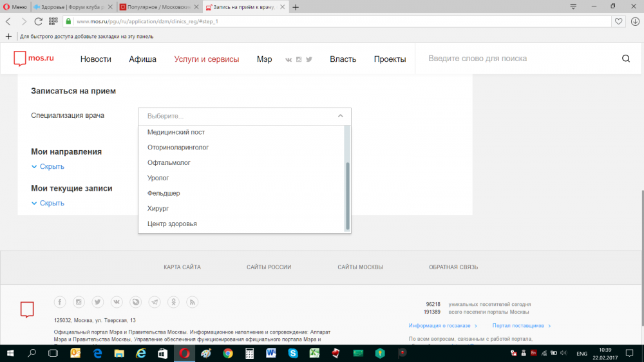Reload the page with browser refresh button
This screenshot has height=362, width=644.
39,21
